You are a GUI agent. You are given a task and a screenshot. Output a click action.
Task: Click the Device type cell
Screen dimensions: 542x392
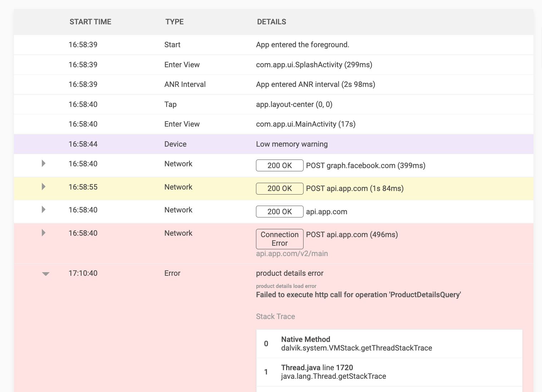click(x=176, y=144)
